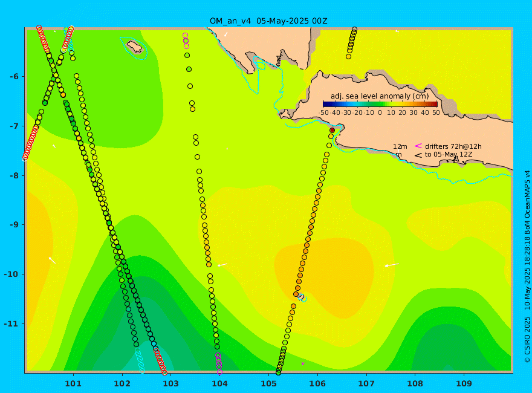Click the short track of circles at the top near 106.7E

351,43
